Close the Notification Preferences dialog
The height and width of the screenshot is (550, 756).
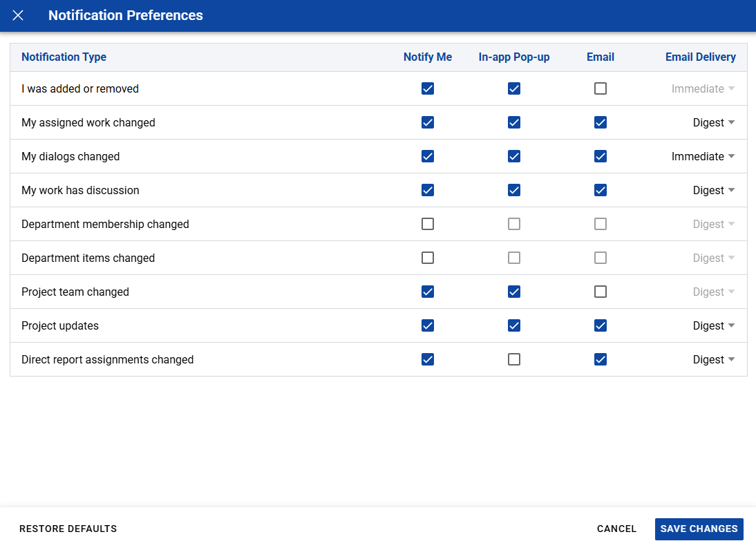tap(18, 15)
